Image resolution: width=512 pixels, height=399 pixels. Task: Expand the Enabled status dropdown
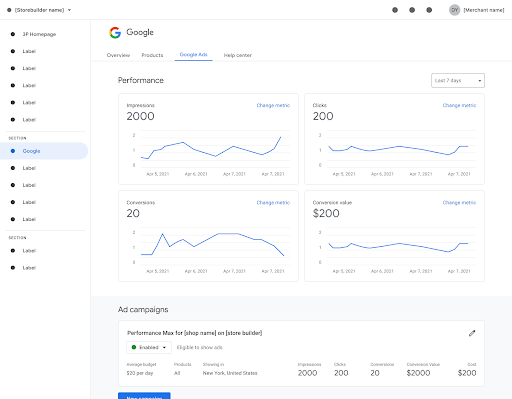pyautogui.click(x=149, y=347)
